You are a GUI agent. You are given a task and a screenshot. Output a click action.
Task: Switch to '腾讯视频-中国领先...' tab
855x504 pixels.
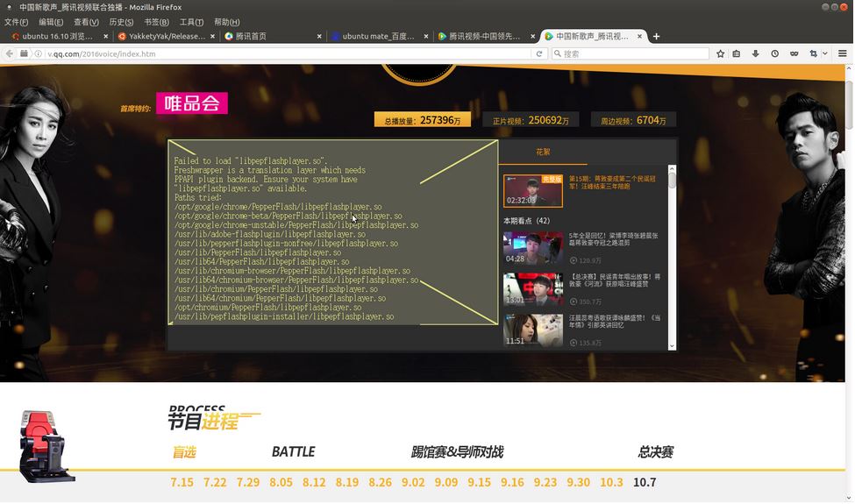pyautogui.click(x=485, y=37)
